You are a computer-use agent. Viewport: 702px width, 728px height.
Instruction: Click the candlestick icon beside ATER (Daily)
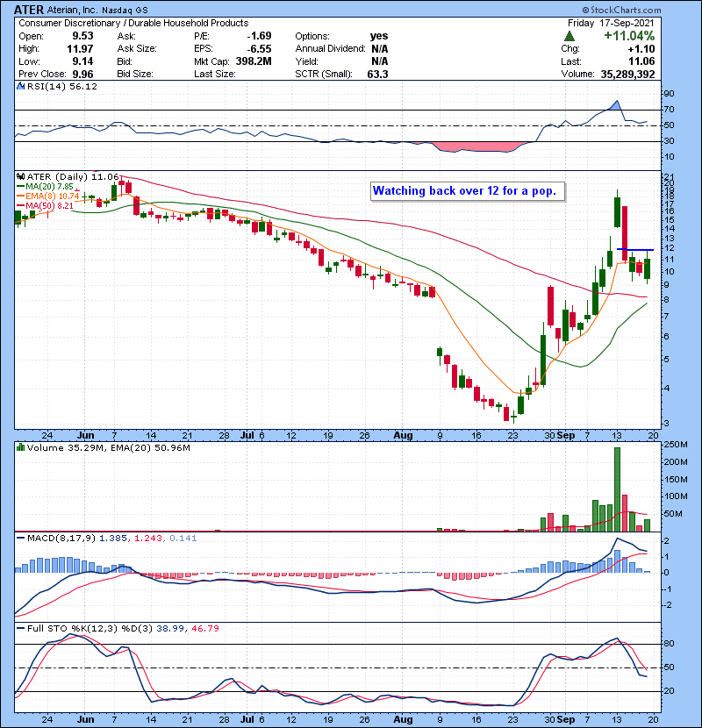tap(20, 177)
